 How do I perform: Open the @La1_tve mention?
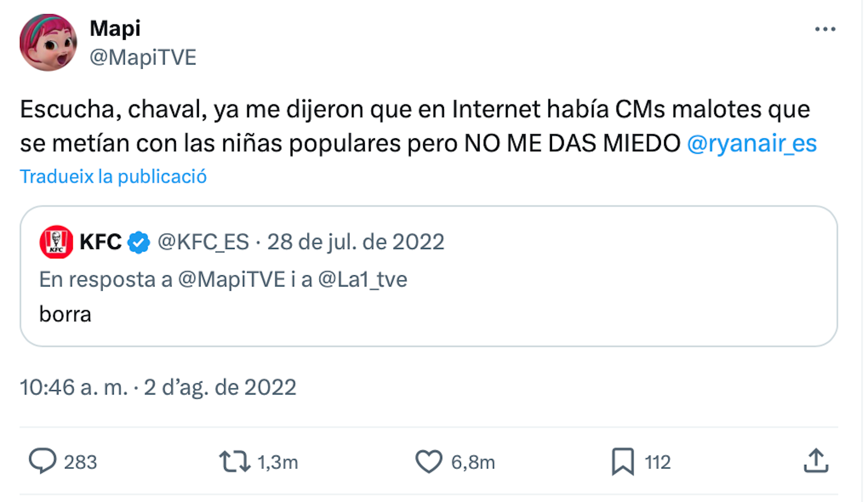pyautogui.click(x=364, y=279)
